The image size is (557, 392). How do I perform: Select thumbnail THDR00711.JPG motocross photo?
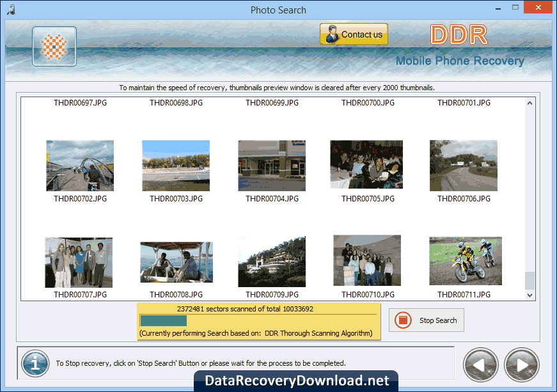click(466, 261)
